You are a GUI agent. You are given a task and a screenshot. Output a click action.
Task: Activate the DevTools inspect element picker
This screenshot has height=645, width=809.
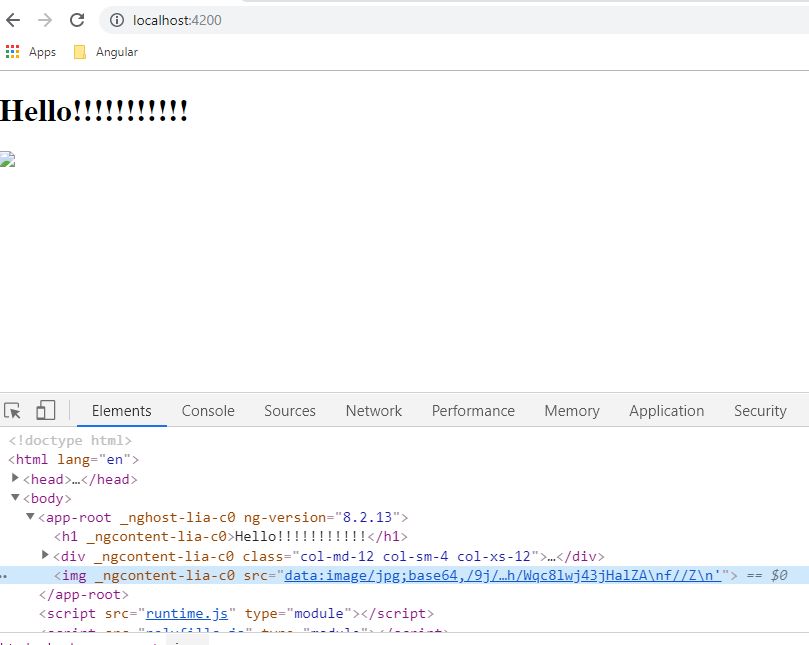[x=12, y=411]
